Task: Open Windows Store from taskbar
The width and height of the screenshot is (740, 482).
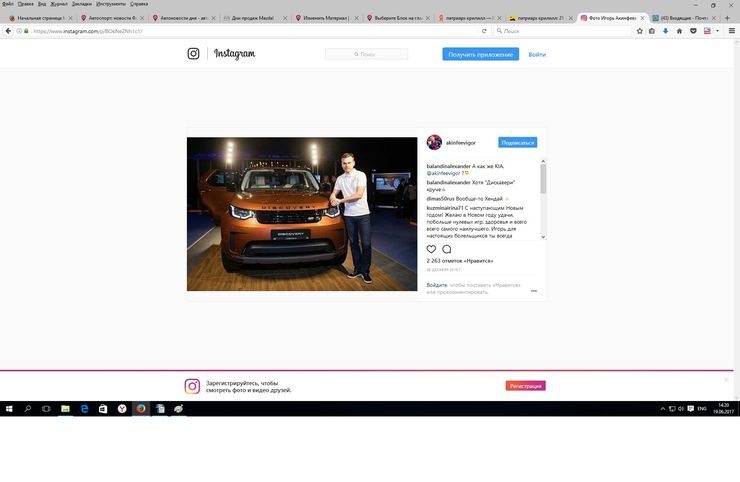Action: [103, 409]
